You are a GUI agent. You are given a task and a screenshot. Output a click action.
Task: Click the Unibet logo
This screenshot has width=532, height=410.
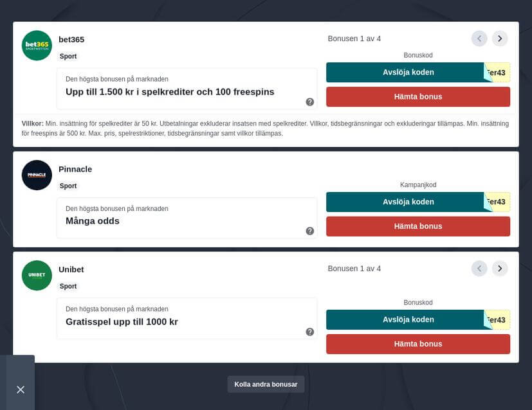pos(37,275)
